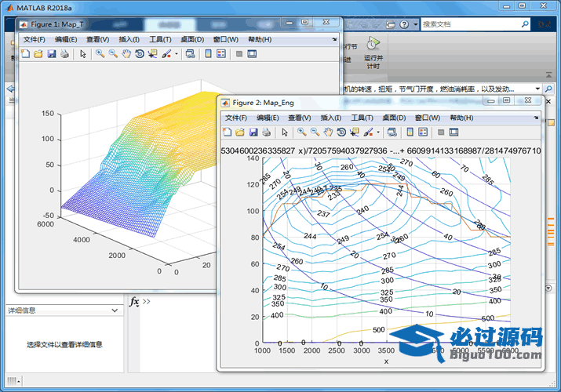Screen dimensions: 561x392
Task: Click Data Cursor tool in Figure 2
Action: click(355, 132)
